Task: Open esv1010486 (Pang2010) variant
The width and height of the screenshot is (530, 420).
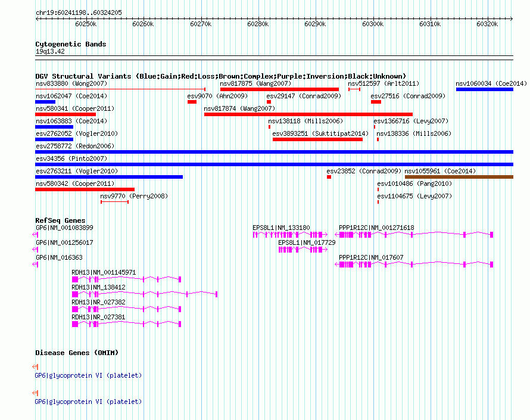Action: [378, 189]
